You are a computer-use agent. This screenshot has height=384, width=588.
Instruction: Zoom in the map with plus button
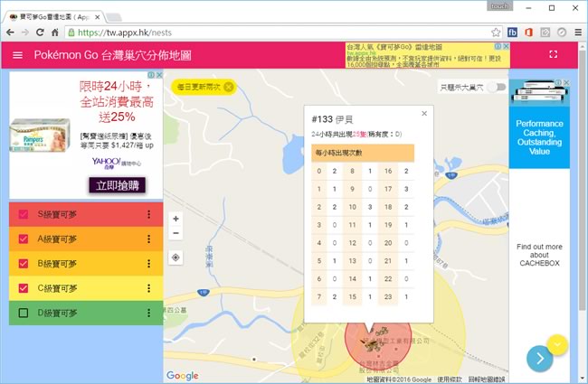tap(175, 219)
